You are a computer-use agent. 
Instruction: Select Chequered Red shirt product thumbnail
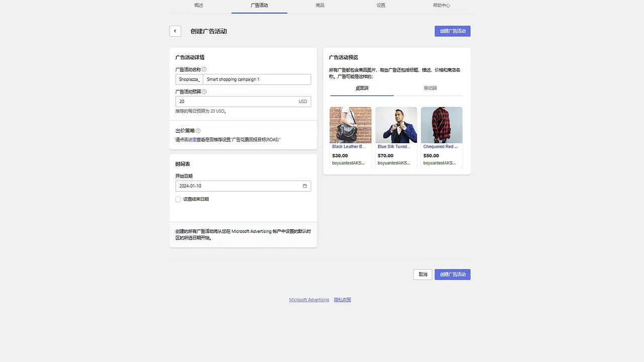click(x=442, y=125)
